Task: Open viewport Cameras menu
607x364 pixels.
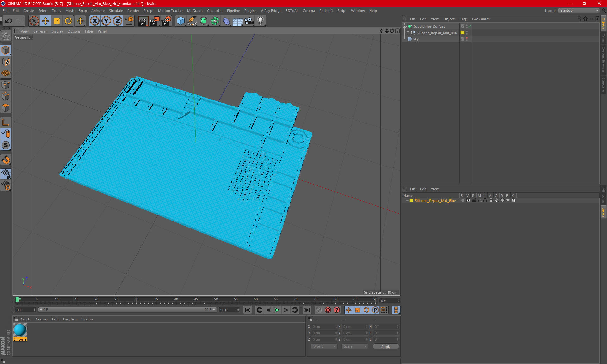Action: pyautogui.click(x=40, y=31)
